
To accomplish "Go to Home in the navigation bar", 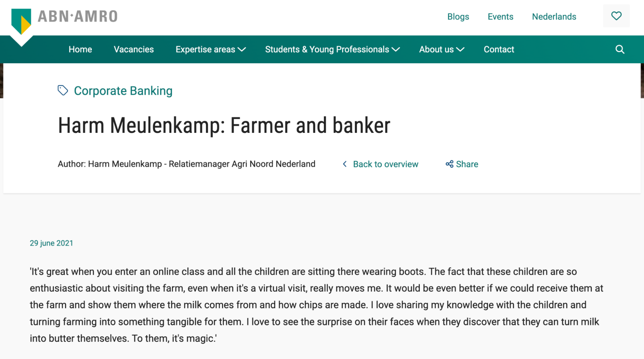I will pyautogui.click(x=80, y=49).
